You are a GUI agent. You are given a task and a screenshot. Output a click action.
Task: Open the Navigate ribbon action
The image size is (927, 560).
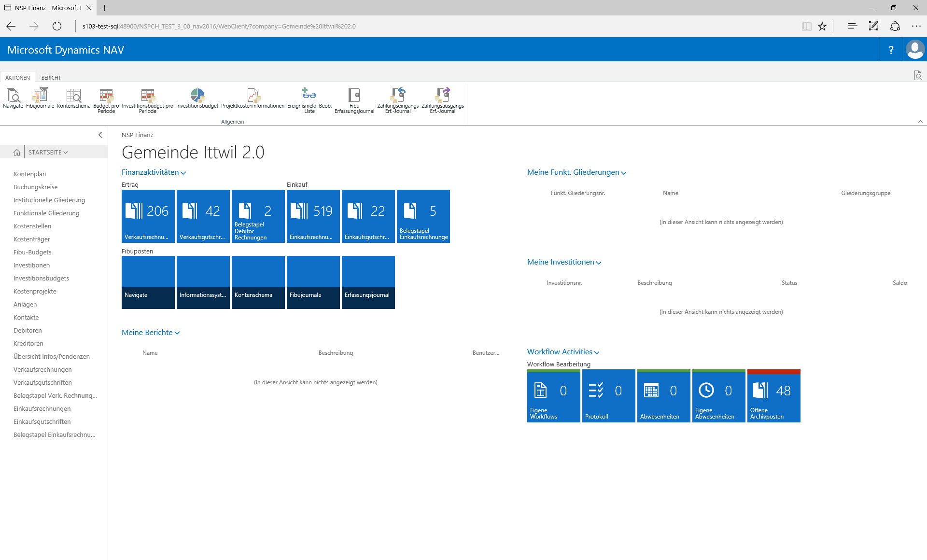13,98
